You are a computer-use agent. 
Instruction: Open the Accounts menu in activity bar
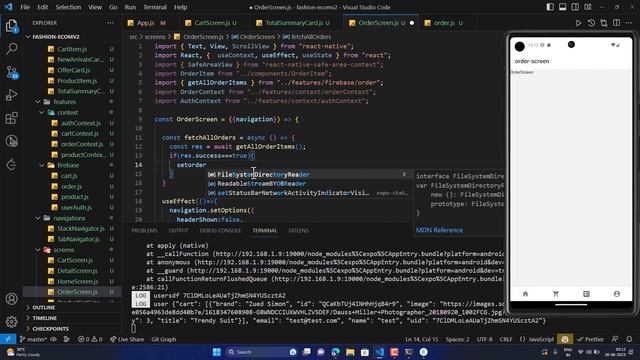click(x=11, y=299)
